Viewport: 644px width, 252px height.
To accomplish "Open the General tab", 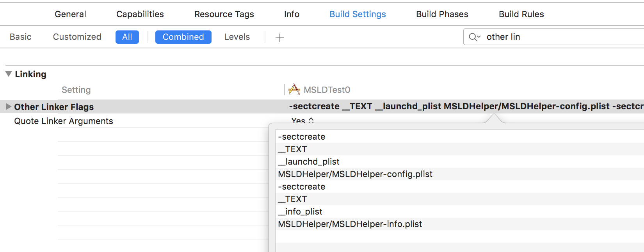I will tap(70, 14).
